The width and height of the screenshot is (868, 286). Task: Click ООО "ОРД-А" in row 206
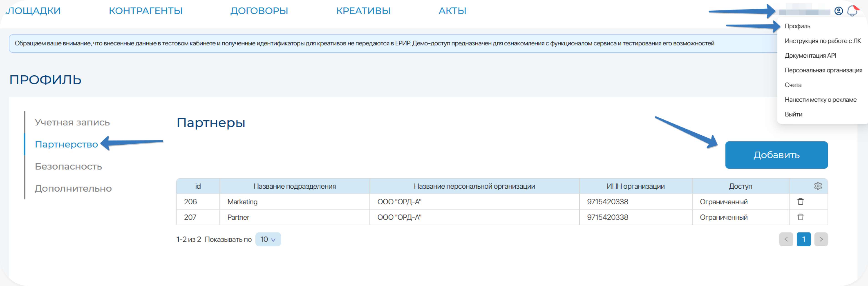[x=474, y=202]
